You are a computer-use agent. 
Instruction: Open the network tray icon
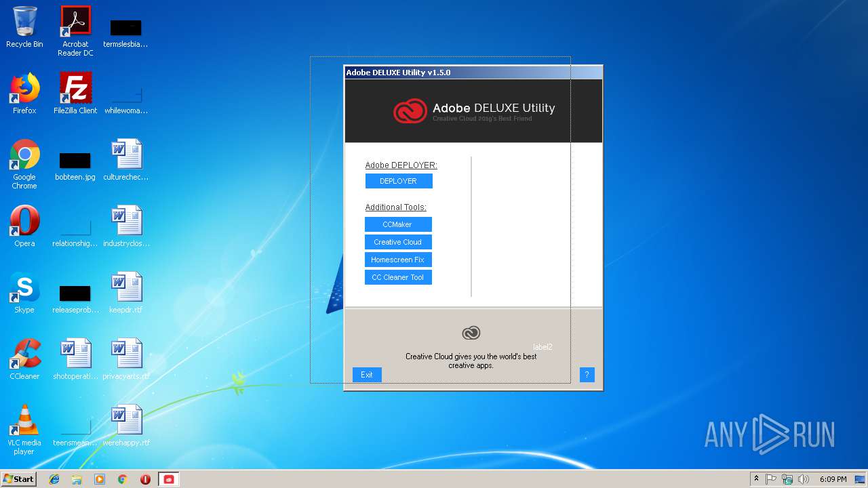[x=787, y=479]
